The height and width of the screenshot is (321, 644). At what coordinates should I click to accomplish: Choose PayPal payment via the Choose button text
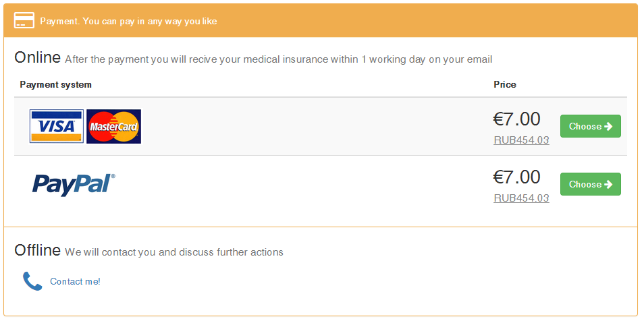point(585,184)
